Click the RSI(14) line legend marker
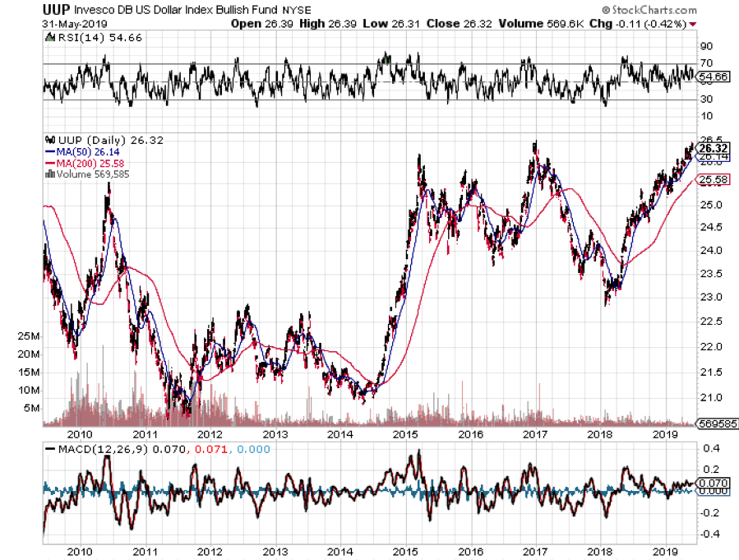 pyautogui.click(x=48, y=38)
